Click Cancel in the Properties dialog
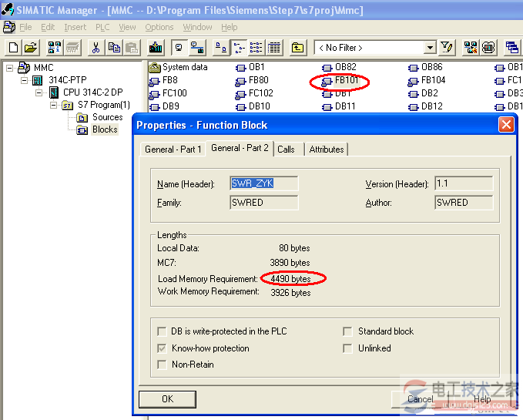The height and width of the screenshot is (420, 523). [x=421, y=399]
